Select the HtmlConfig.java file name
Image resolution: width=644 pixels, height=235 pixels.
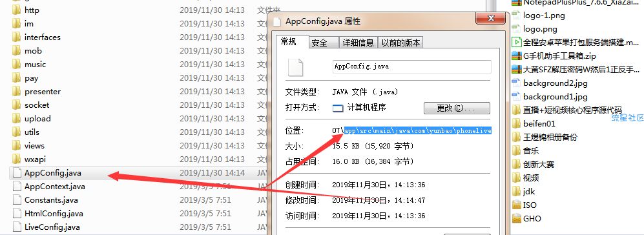point(54,213)
